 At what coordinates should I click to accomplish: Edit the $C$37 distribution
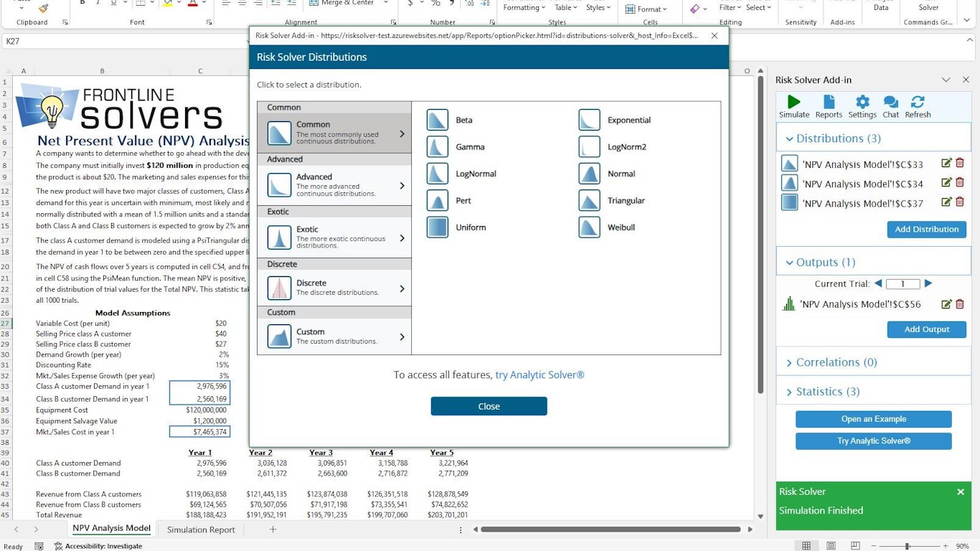tap(946, 202)
